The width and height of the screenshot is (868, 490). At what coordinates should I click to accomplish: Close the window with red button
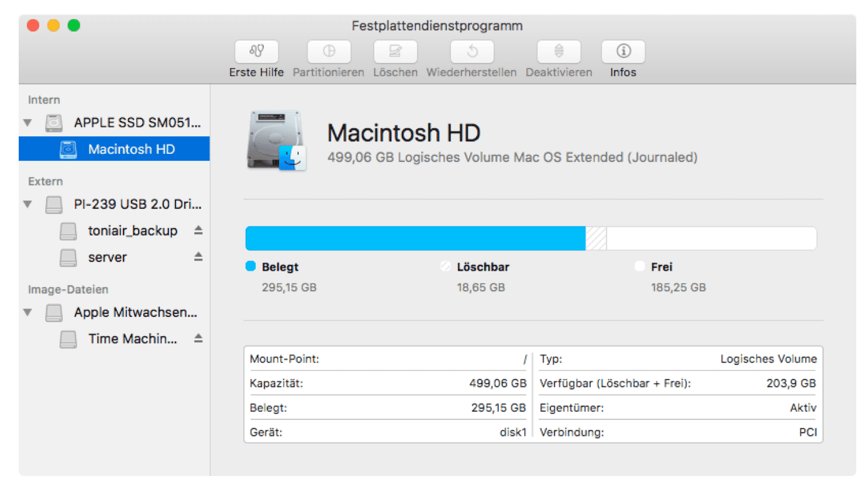click(x=33, y=25)
